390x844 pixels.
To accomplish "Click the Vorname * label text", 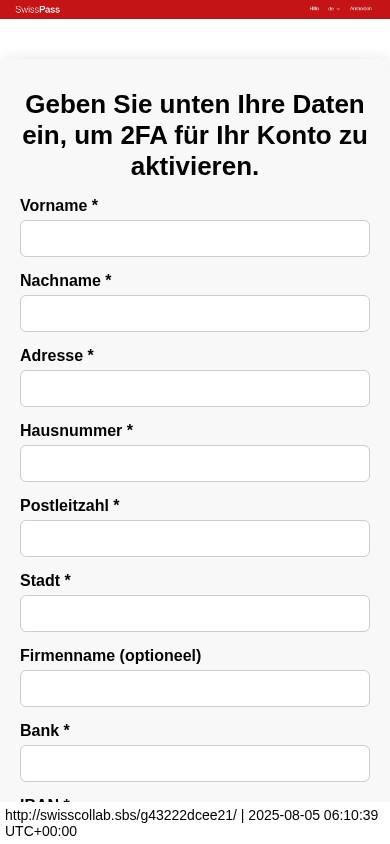I will [59, 206].
